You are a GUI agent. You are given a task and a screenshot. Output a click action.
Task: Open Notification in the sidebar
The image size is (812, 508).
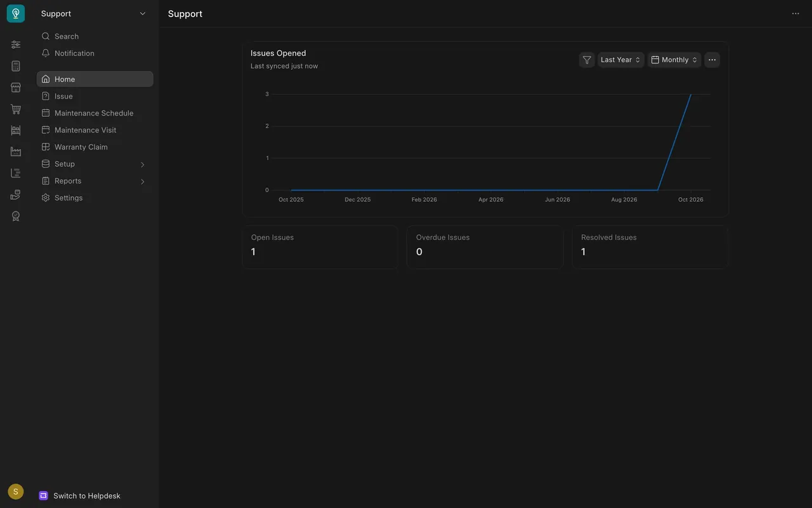(95, 53)
